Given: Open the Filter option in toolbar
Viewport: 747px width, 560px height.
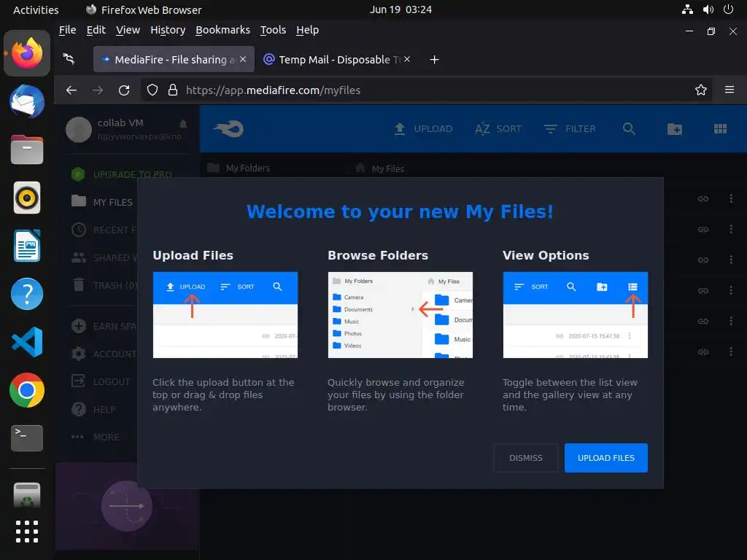Looking at the screenshot, I should (570, 128).
